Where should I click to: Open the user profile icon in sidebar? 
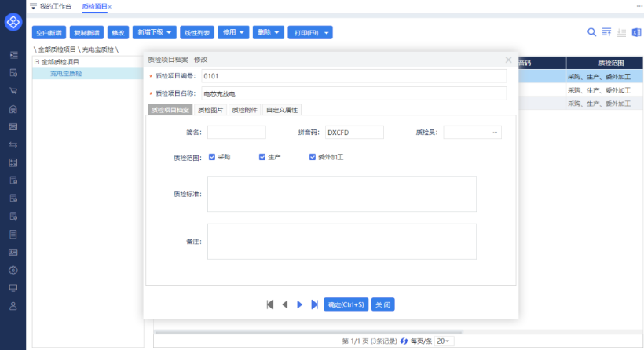click(13, 306)
